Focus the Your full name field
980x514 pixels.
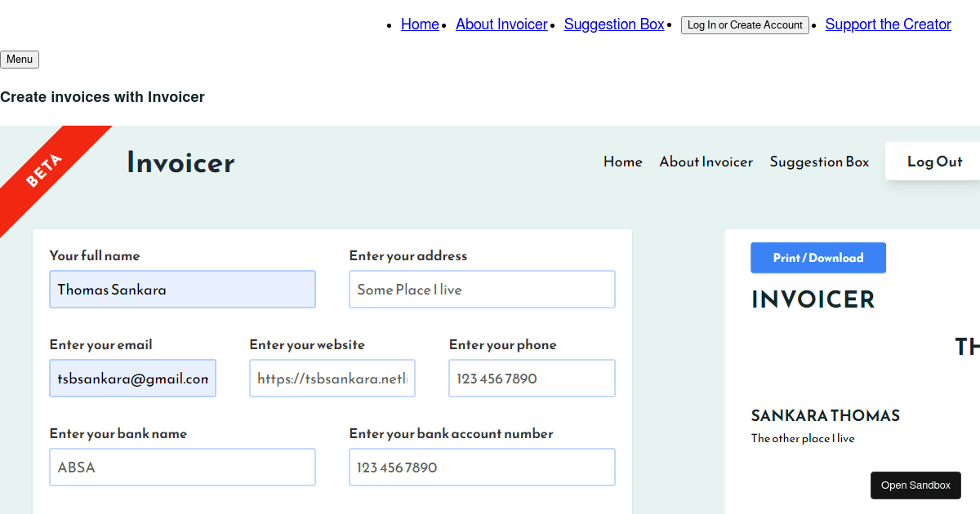182,290
